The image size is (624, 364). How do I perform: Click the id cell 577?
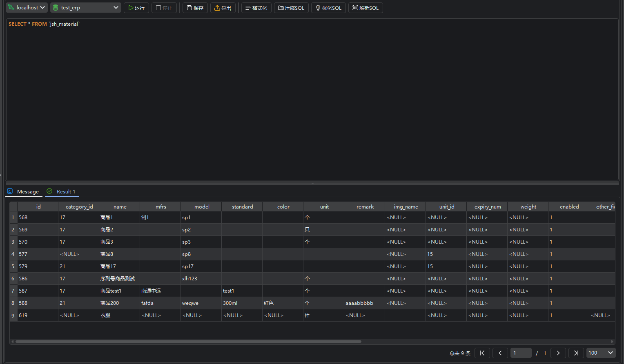[x=38, y=254]
